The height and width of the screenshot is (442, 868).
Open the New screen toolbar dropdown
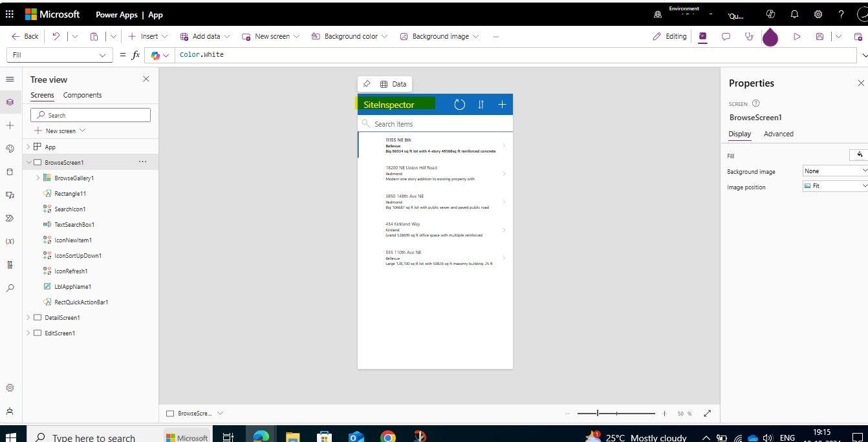[271, 36]
